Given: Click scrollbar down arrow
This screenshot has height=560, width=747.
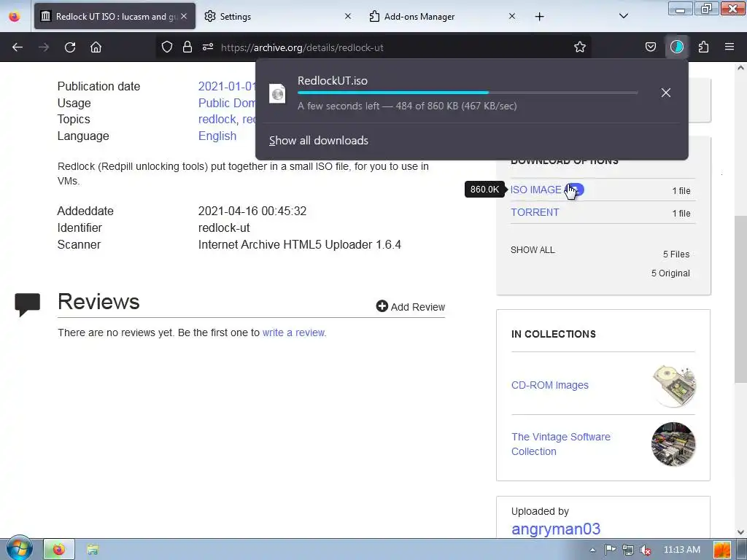Looking at the screenshot, I should (x=740, y=532).
